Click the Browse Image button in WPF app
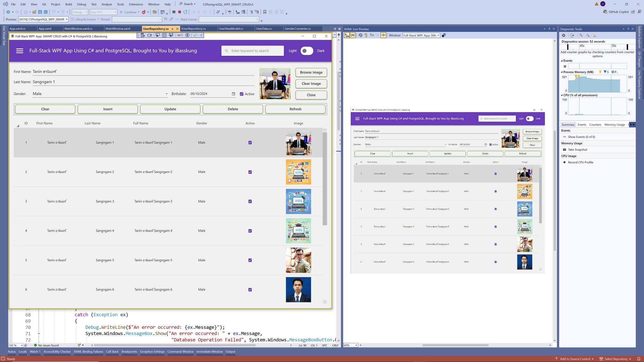644x362 pixels. pos(311,72)
